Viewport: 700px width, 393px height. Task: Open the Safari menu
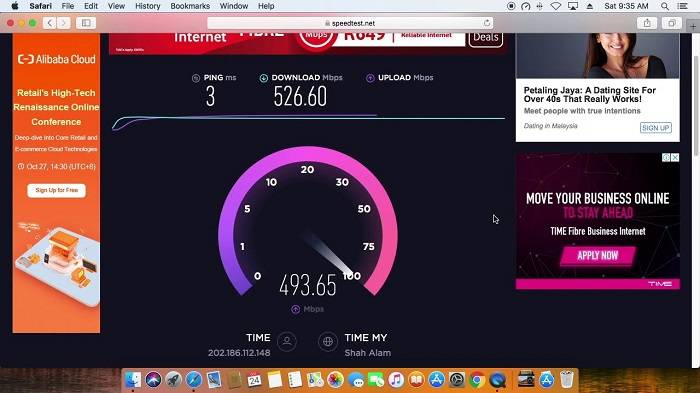coord(41,6)
